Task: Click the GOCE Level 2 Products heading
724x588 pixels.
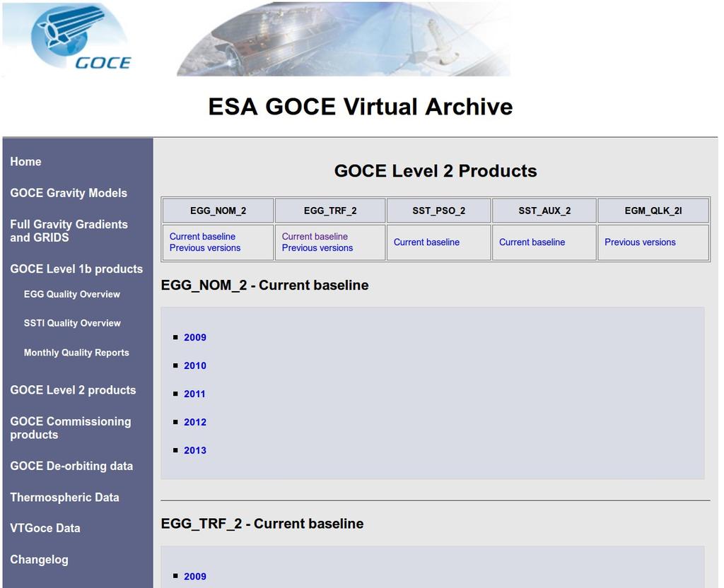Action: pos(436,171)
